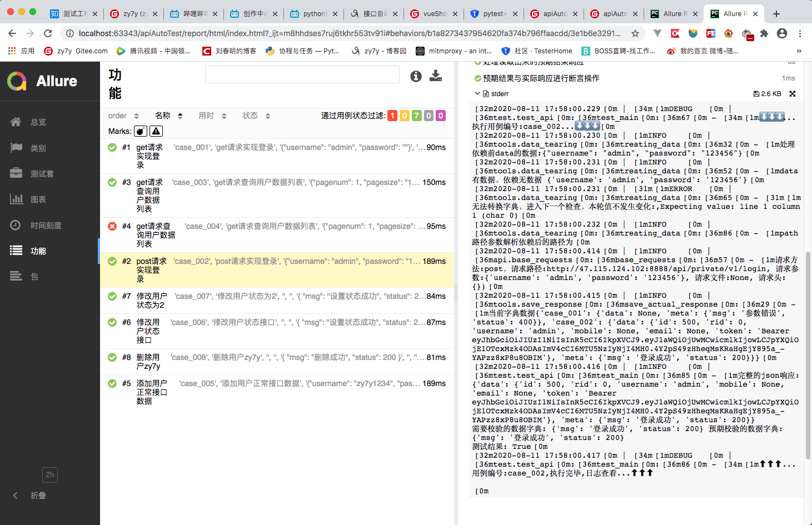812x525 pixels.
Task: Click the Allure logo
Action: coord(43,81)
